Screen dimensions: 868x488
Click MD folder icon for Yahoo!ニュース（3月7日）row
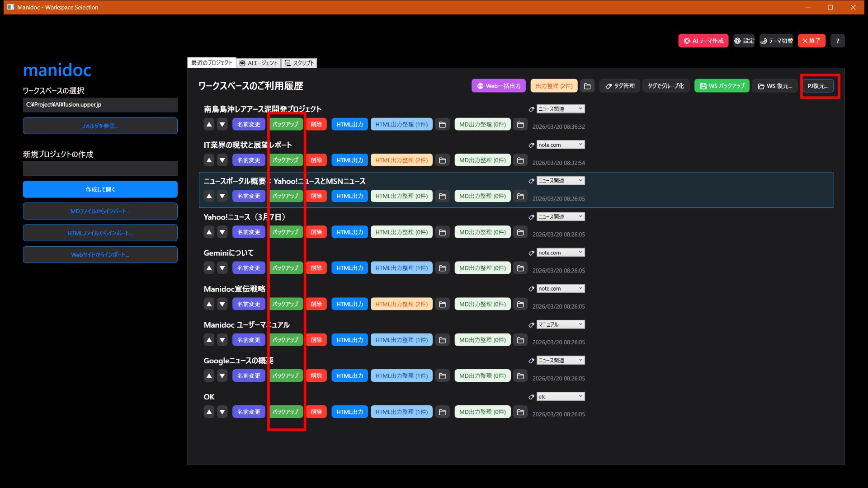[x=520, y=232]
